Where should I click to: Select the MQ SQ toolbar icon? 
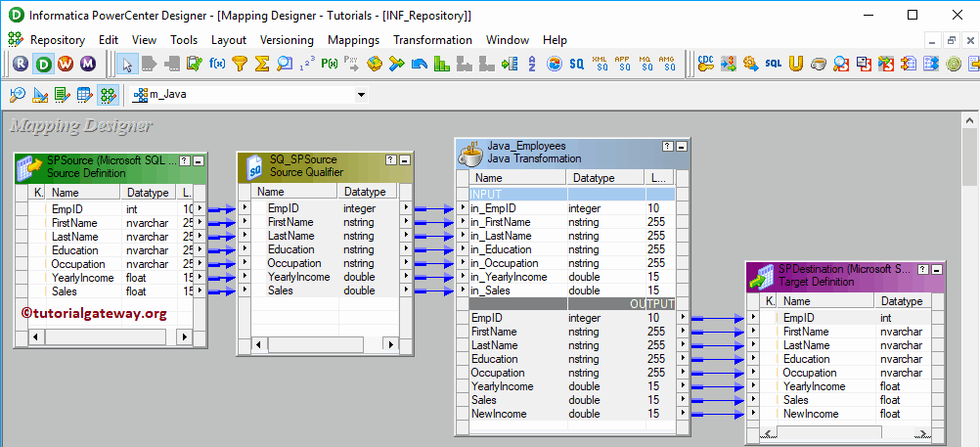coord(646,64)
